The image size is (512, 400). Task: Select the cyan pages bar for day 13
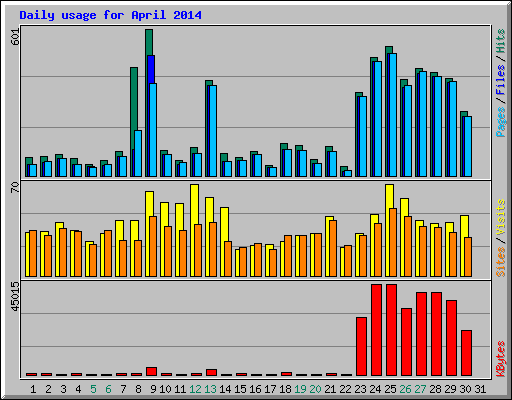213,131
